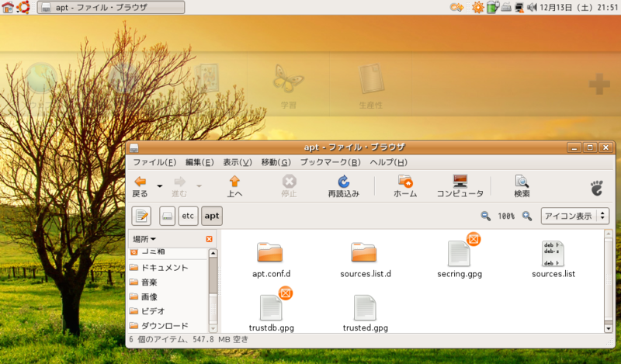Open the 編集(E) menu
621x364 pixels.
[199, 162]
